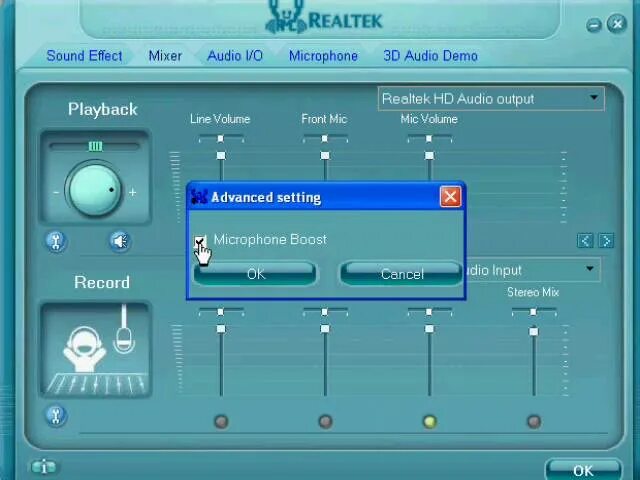Viewport: 640px width, 480px height.
Task: Click the Mic Volume balance slider
Action: coord(429,139)
